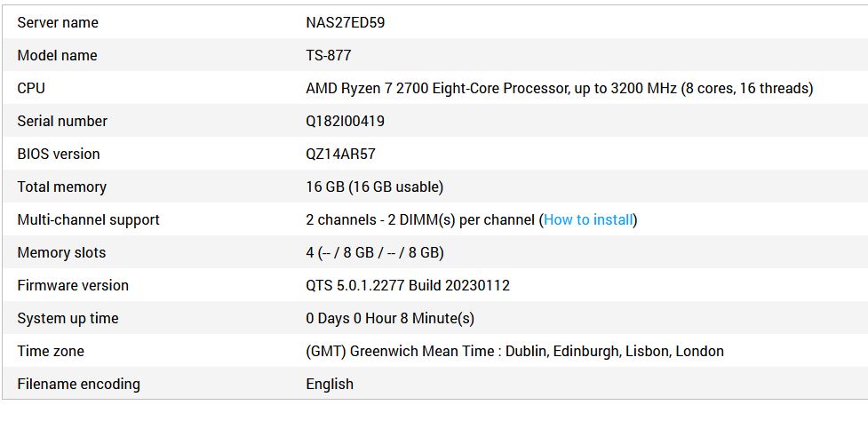This screenshot has height=421, width=868.
Task: Click the "16 GB (16 GB usable)" text
Action: pyautogui.click(x=374, y=187)
